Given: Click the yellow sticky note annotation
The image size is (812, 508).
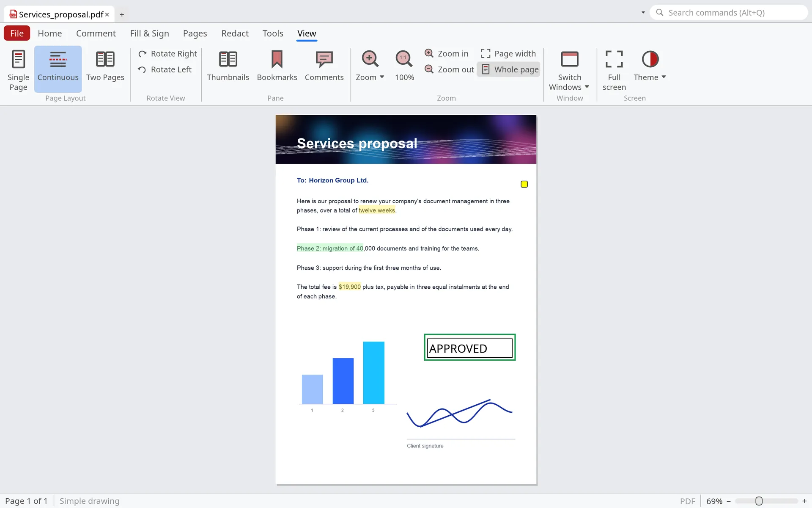Looking at the screenshot, I should coord(524,184).
